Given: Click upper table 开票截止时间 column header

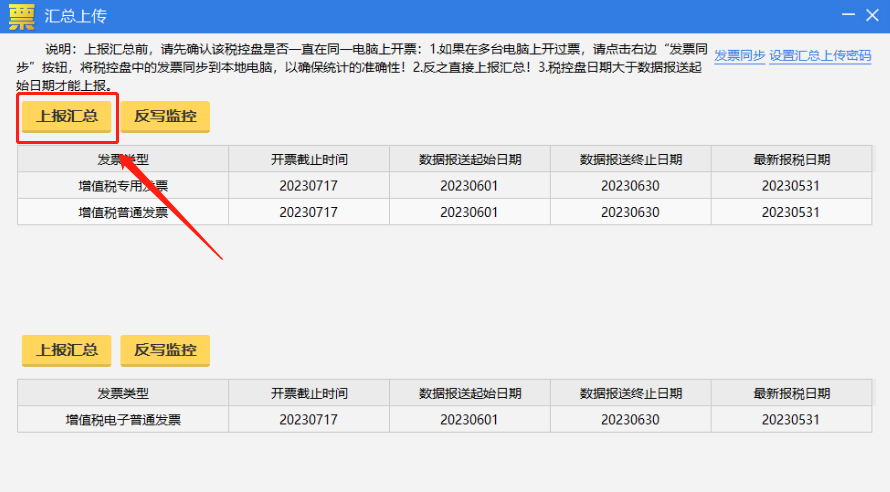Looking at the screenshot, I should click(x=309, y=159).
